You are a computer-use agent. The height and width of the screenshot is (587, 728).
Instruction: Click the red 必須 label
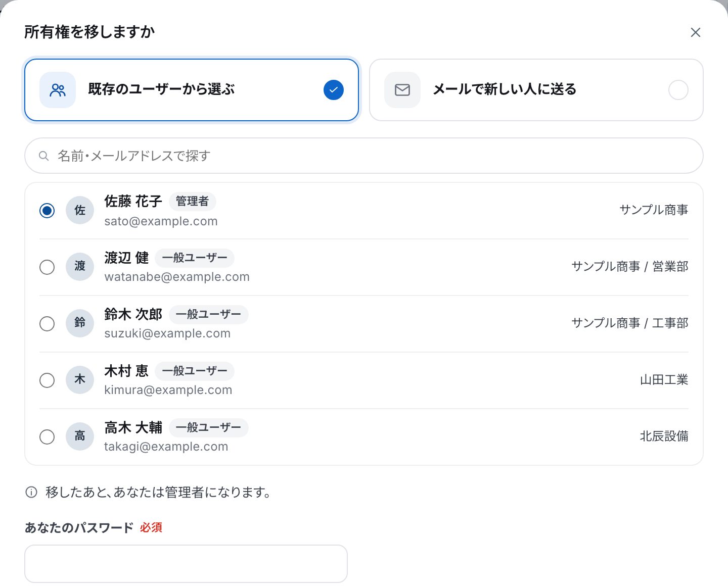(151, 527)
